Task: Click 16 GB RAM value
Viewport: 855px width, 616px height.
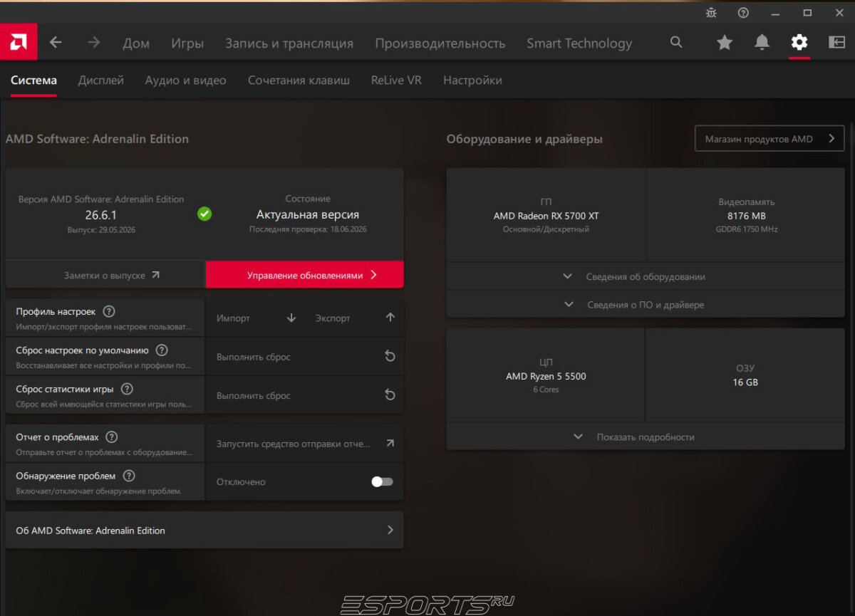Action: point(745,382)
